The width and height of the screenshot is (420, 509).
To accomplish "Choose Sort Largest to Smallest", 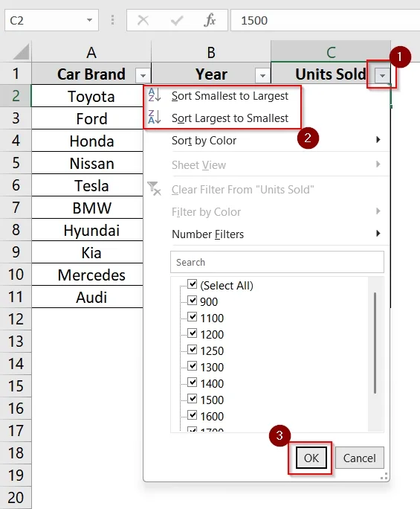I will tap(223, 118).
